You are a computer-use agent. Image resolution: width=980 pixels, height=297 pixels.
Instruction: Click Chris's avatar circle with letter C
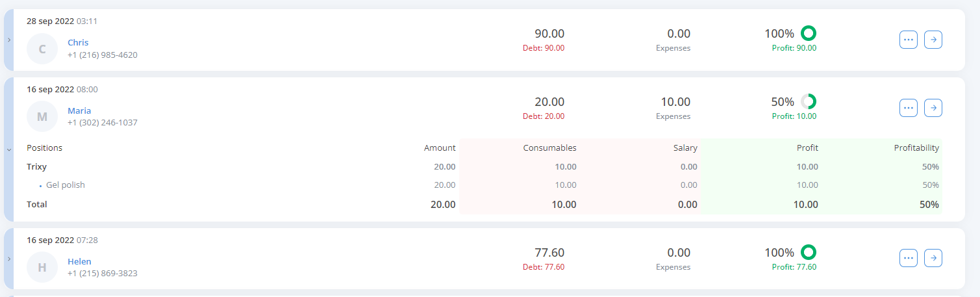pos(42,49)
